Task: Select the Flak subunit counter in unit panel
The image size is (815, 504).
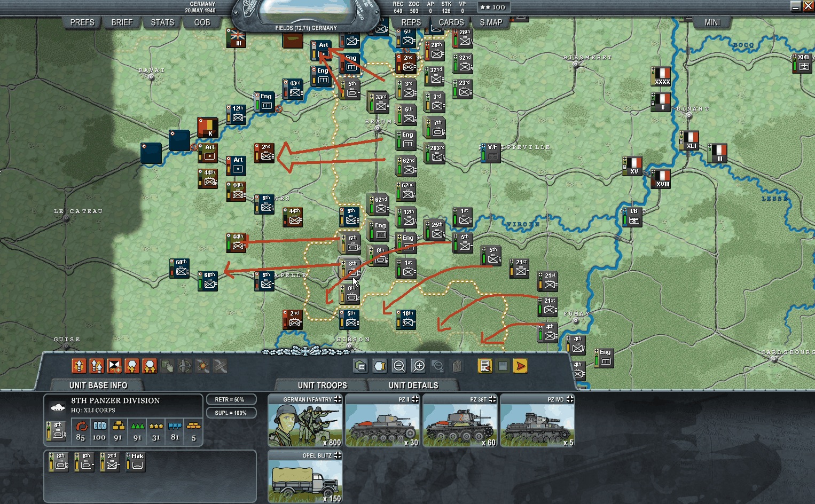Action: (136, 462)
